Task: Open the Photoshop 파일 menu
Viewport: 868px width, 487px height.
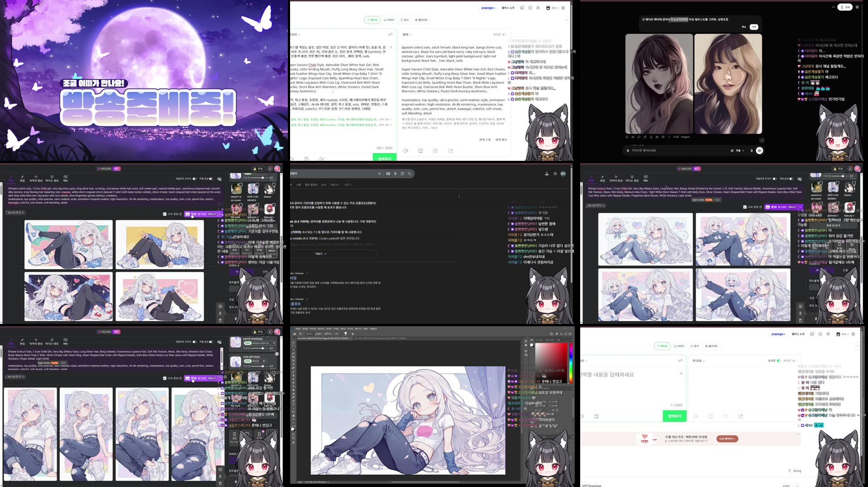Action: tap(297, 329)
